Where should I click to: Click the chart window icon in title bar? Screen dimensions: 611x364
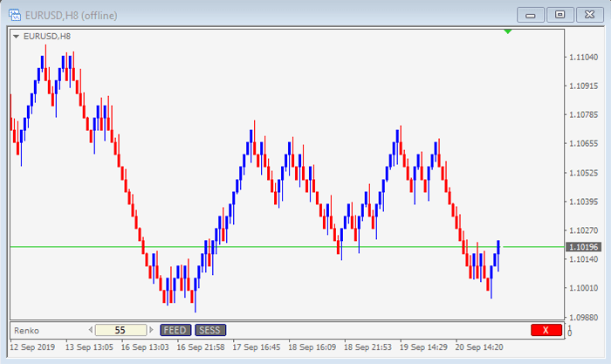(13, 15)
